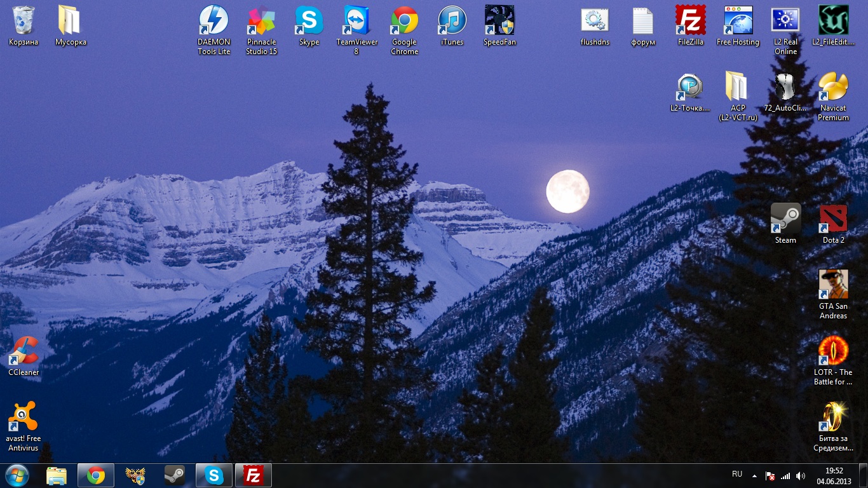Open the clock showing 19:52

pyautogui.click(x=834, y=475)
